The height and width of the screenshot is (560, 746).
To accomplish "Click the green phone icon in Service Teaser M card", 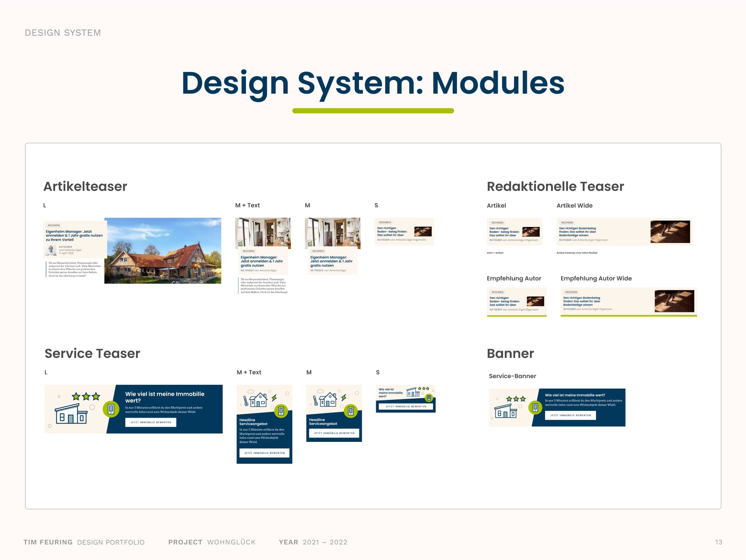I will [350, 411].
